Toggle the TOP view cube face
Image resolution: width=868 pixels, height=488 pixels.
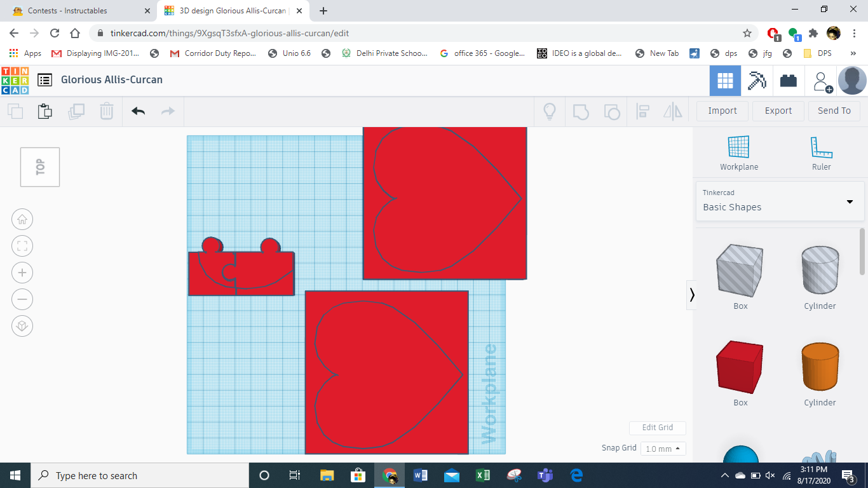40,167
